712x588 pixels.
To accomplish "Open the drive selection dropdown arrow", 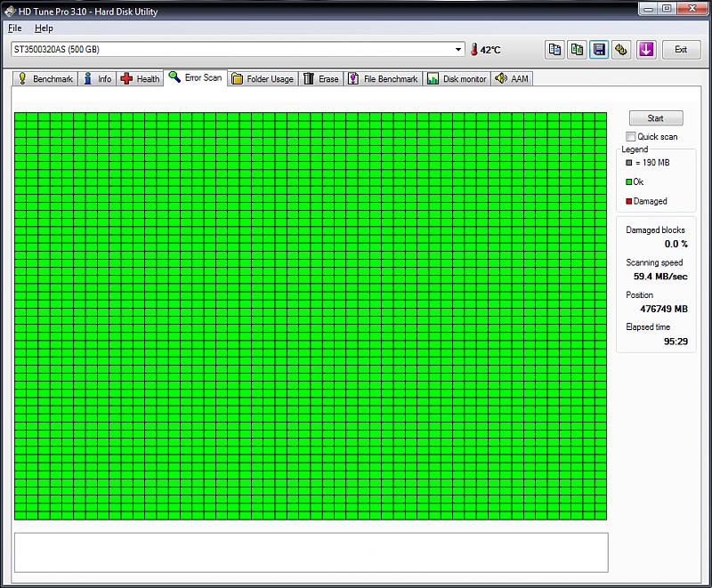I will click(458, 50).
